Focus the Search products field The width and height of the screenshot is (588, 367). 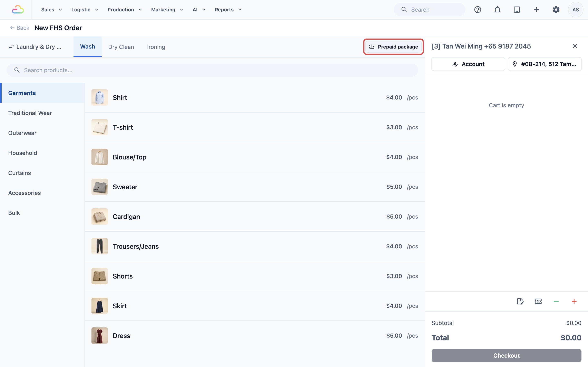(x=212, y=70)
